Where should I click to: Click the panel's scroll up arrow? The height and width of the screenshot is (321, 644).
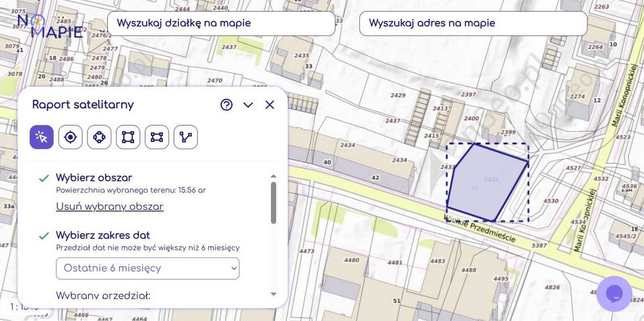click(x=274, y=176)
